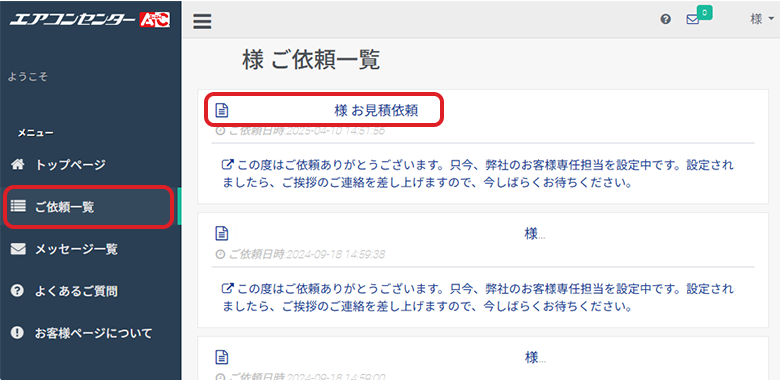The width and height of the screenshot is (780, 380).
Task: Go to トップページ in sidebar
Action: (70, 165)
